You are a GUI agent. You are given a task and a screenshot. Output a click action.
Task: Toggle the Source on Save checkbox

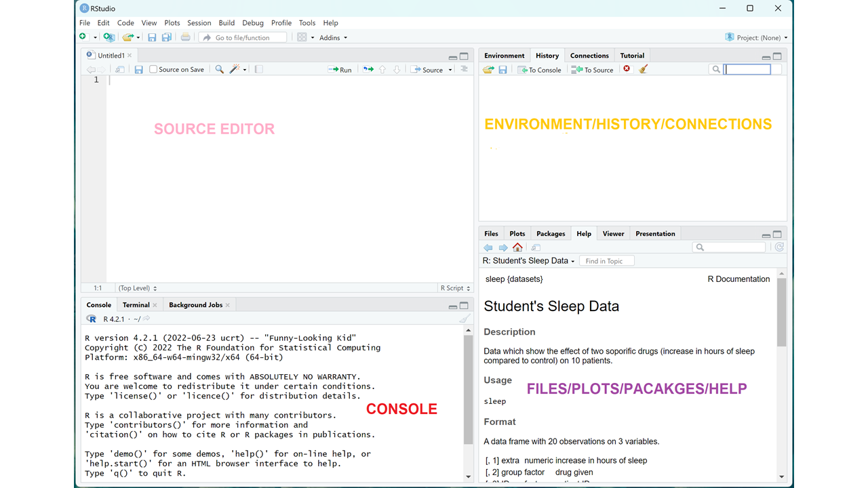tap(153, 69)
